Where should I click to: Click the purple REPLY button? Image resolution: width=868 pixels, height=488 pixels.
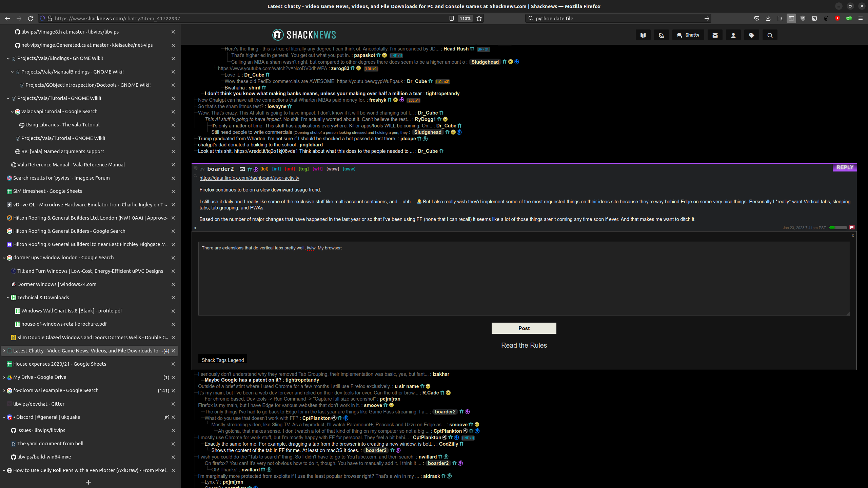845,167
